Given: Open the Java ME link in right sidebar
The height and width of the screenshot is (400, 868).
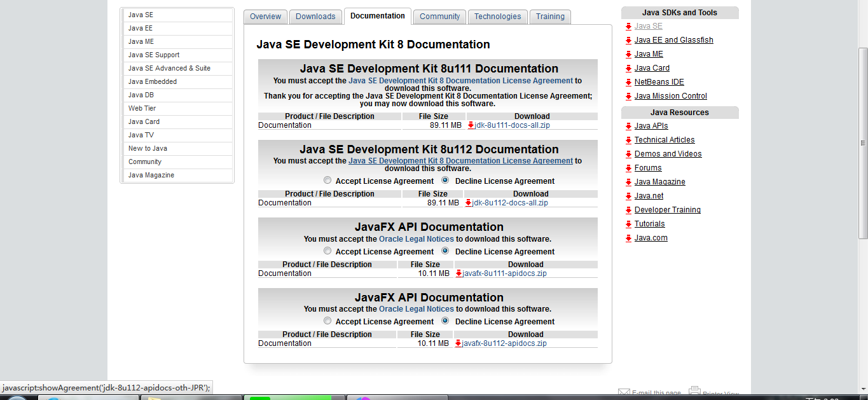Looking at the screenshot, I should [649, 54].
